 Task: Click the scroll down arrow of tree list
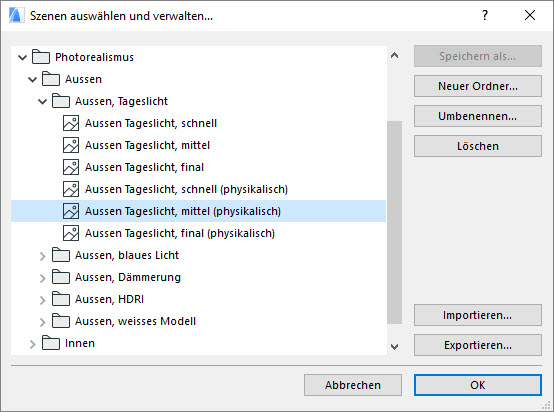tap(395, 347)
